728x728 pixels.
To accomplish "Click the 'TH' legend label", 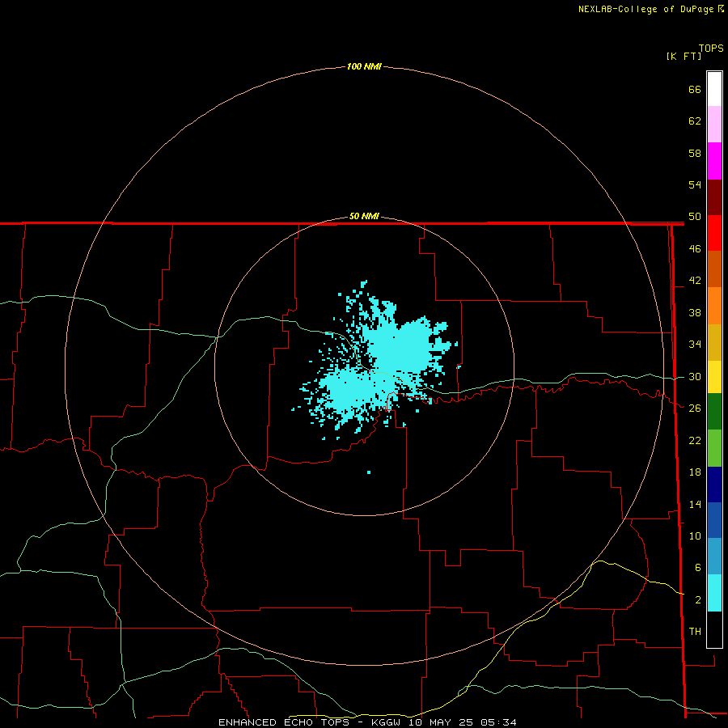I will (x=695, y=632).
